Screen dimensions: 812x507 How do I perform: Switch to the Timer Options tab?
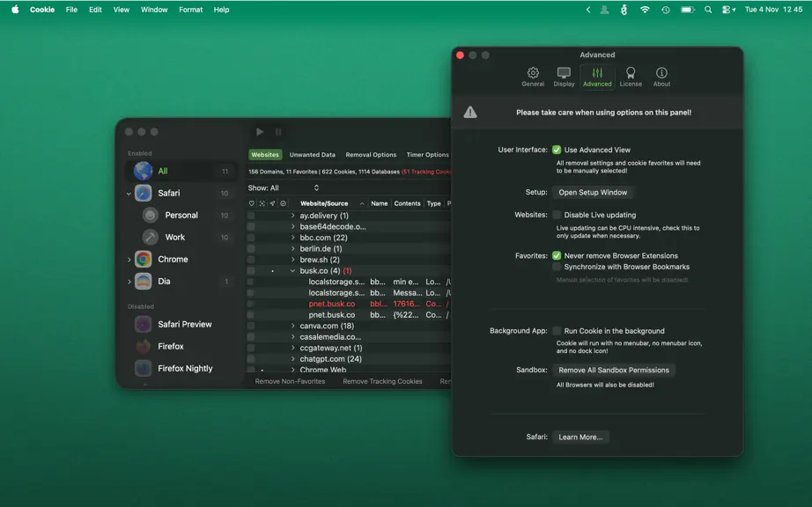pos(427,155)
